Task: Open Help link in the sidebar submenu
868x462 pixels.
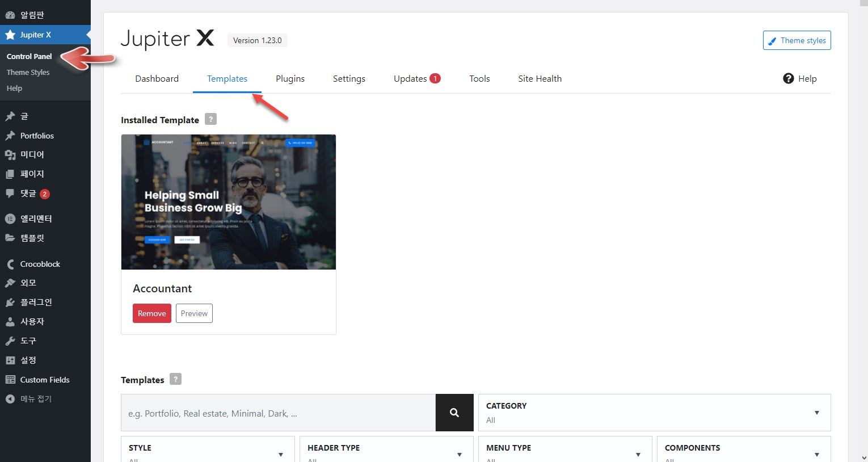Action: 14,88
